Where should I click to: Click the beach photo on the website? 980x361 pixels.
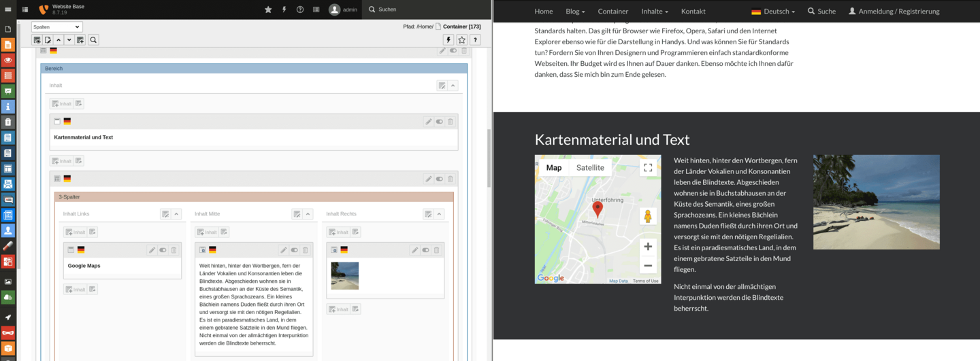coord(877,202)
